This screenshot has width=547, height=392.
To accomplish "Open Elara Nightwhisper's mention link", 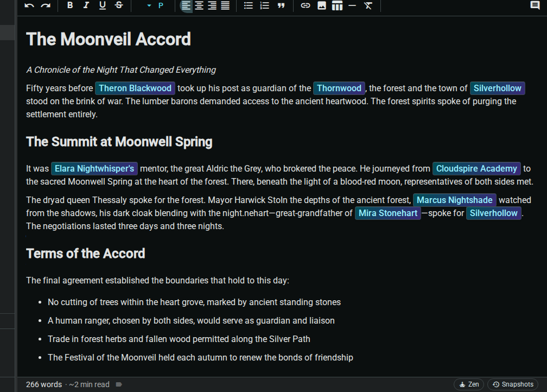I will pos(94,169).
